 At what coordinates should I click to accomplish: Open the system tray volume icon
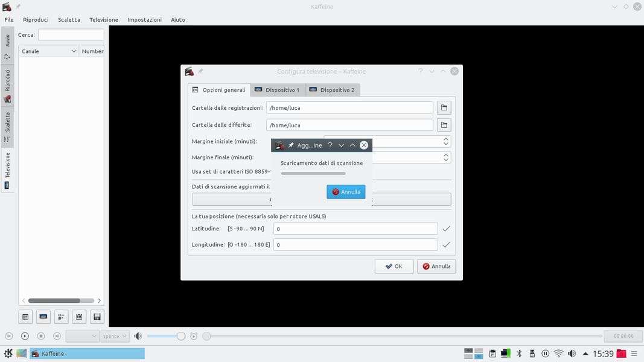point(572,354)
